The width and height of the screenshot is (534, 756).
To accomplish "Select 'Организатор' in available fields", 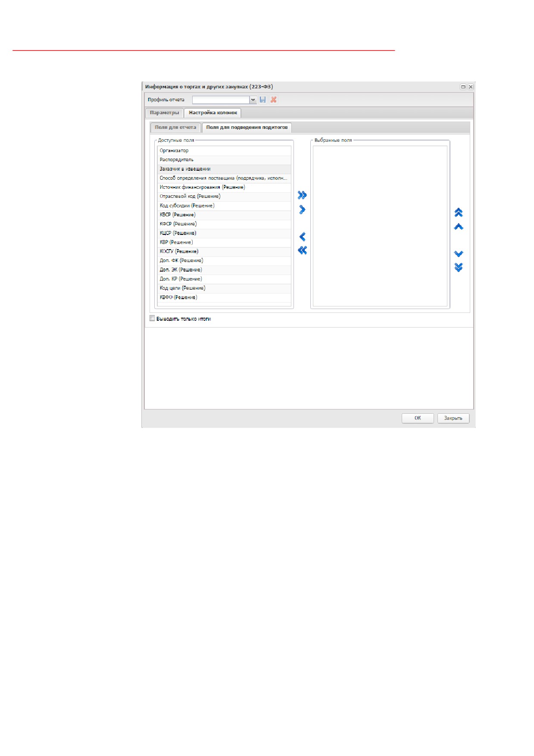I will 224,151.
